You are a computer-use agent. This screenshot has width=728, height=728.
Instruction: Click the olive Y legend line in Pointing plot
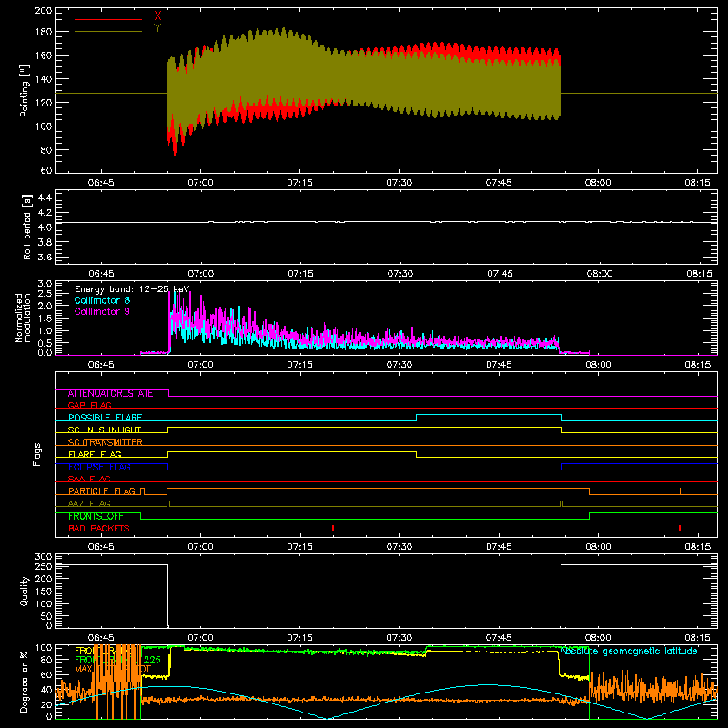point(107,32)
